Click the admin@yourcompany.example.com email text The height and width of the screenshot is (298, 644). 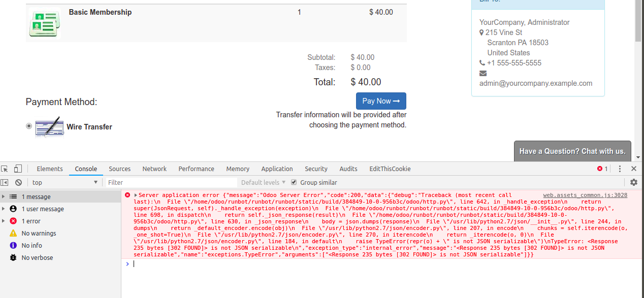(x=536, y=83)
